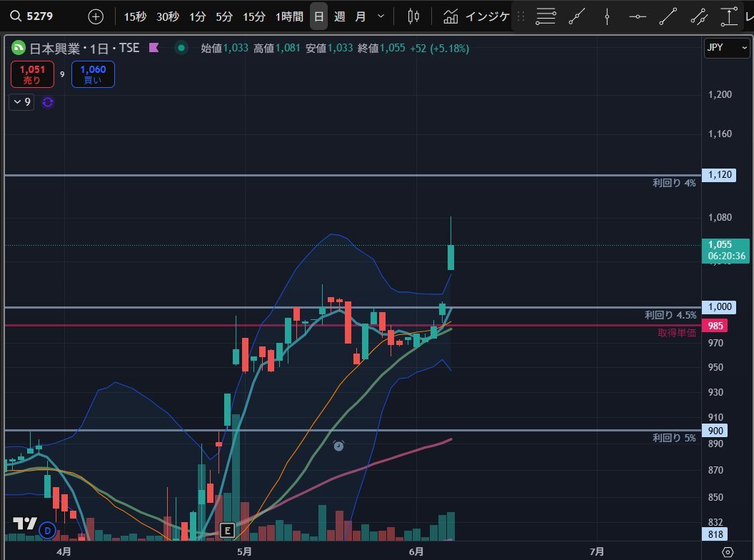Select the price range measure tool
This screenshot has width=754, height=560.
pyautogui.click(x=729, y=17)
